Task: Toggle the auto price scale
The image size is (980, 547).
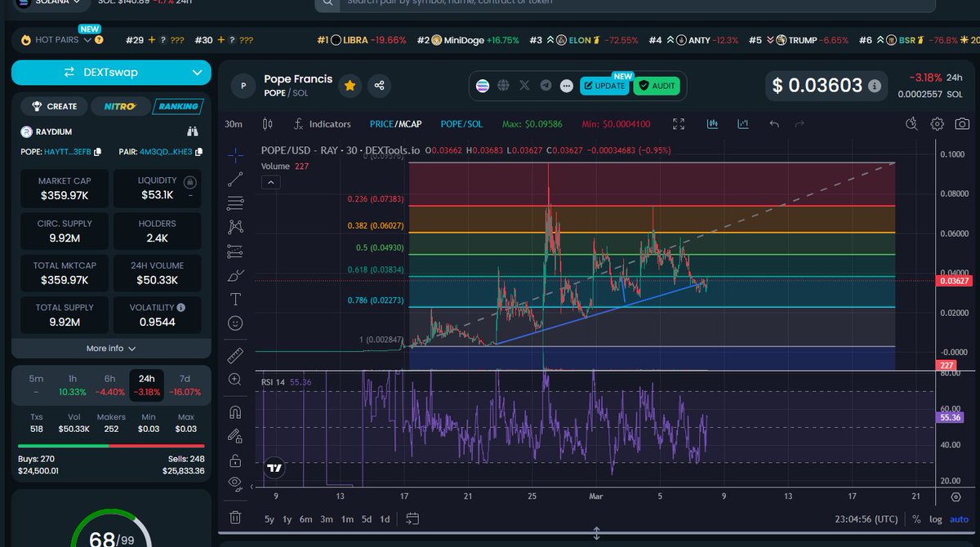Action: (960, 519)
